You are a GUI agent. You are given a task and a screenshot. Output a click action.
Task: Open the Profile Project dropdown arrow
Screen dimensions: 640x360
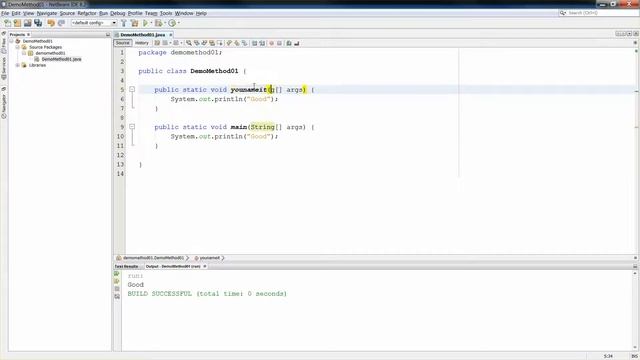point(178,23)
